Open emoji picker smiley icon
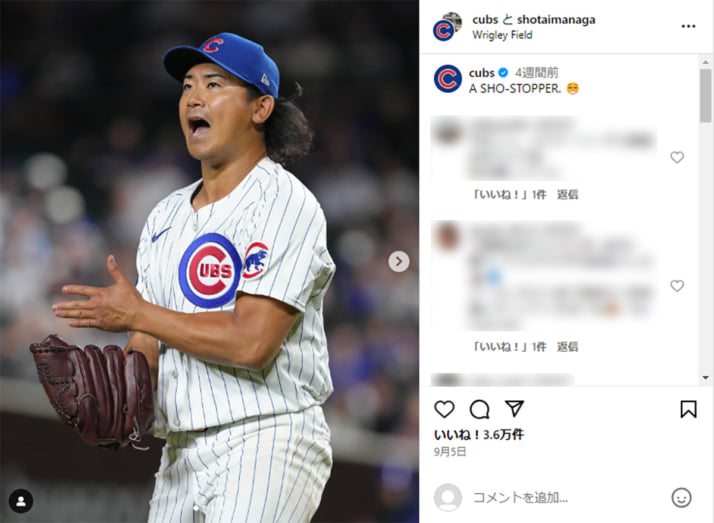 pos(681,498)
